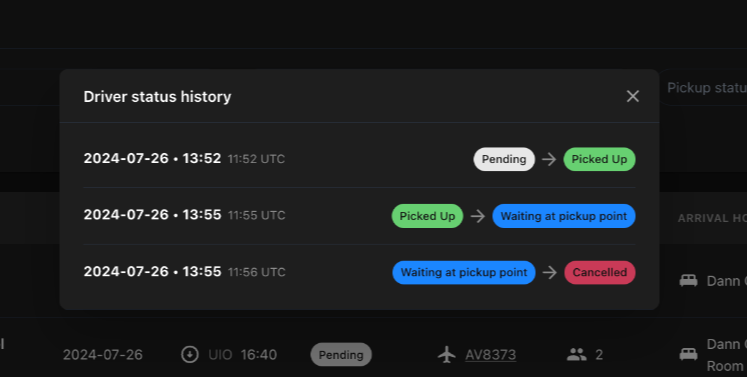
Task: Click the airplane icon next to AV8373
Action: (x=446, y=355)
